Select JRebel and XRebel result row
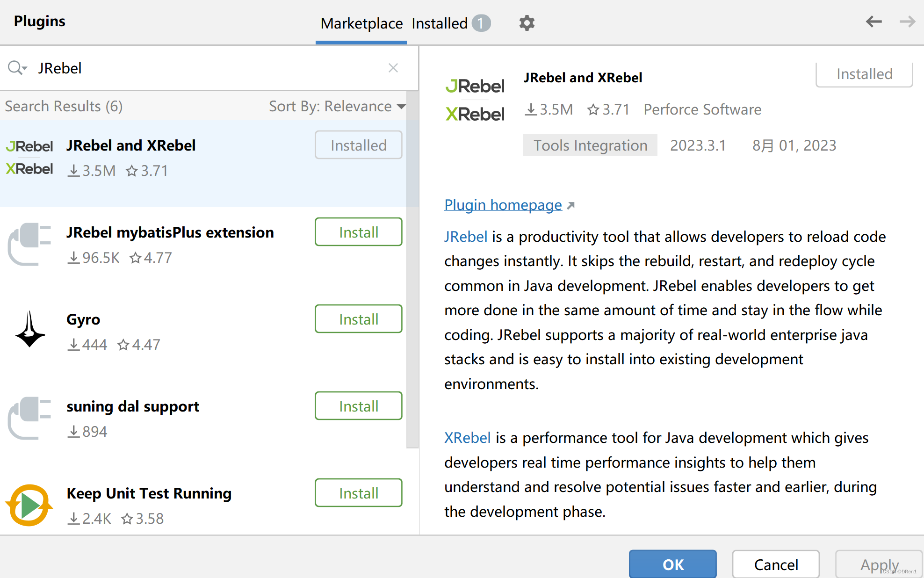 click(203, 164)
